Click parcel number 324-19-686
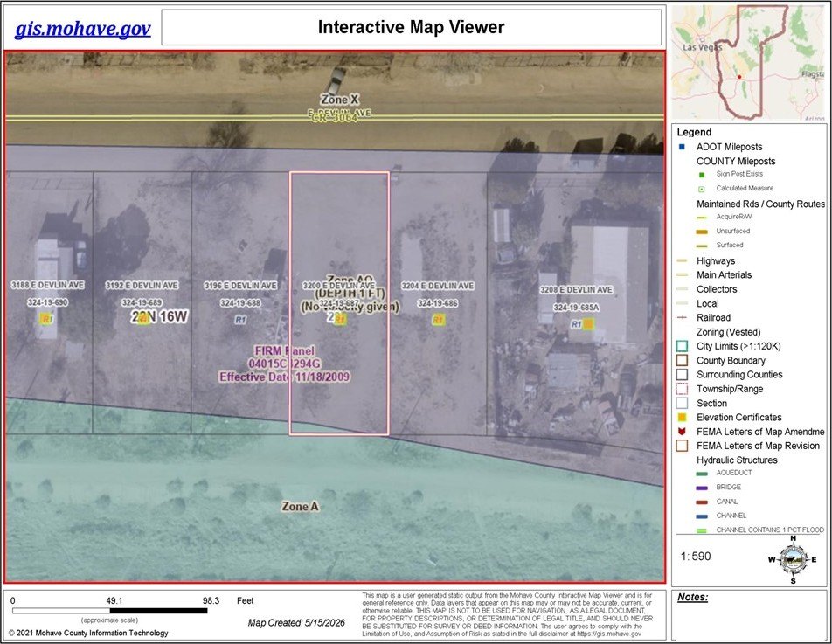 click(438, 303)
